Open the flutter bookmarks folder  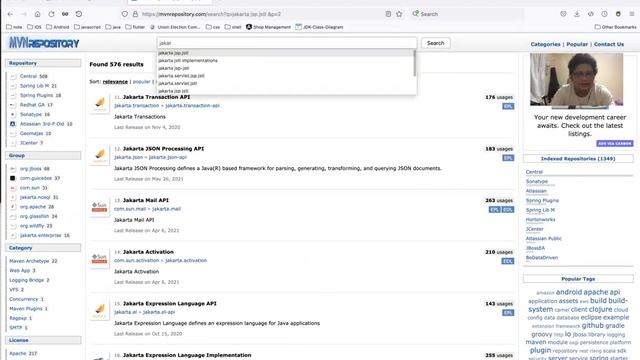pyautogui.click(x=135, y=27)
